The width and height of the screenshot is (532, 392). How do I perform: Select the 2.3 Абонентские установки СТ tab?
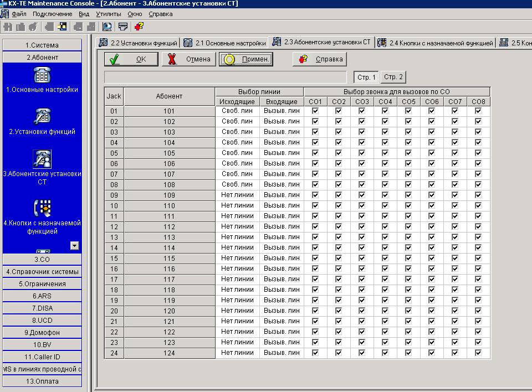[321, 42]
